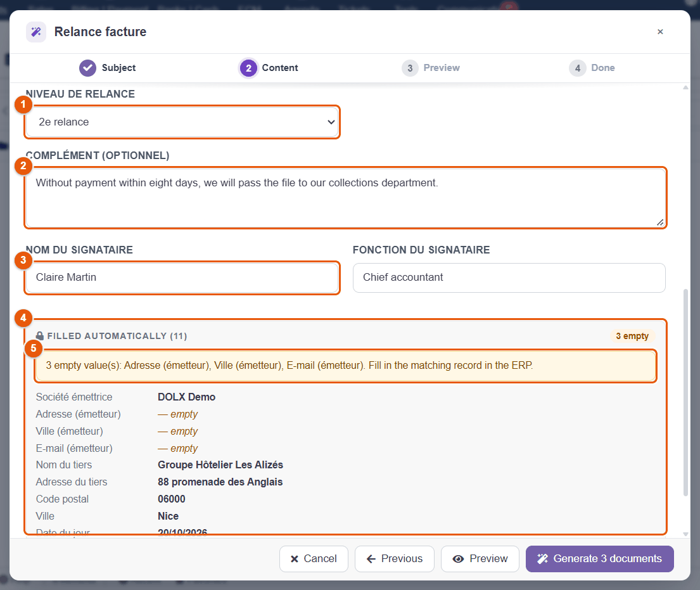Select the Nice city value
The height and width of the screenshot is (590, 700).
point(169,516)
